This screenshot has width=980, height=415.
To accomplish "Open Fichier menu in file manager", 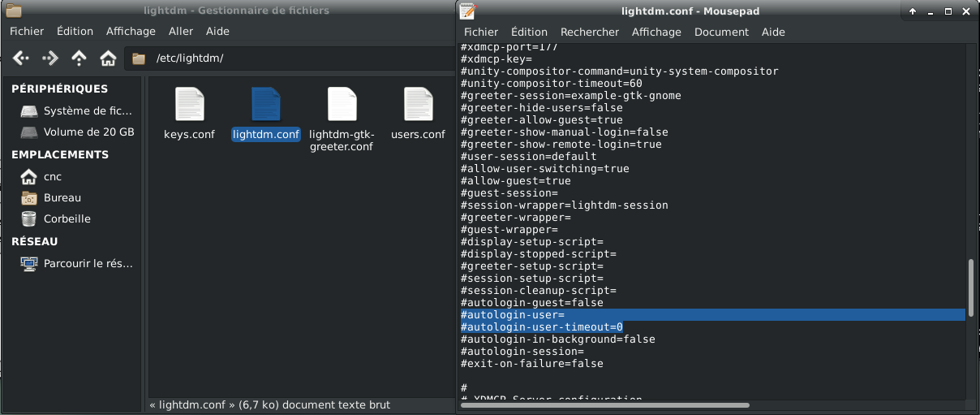I will (x=27, y=31).
